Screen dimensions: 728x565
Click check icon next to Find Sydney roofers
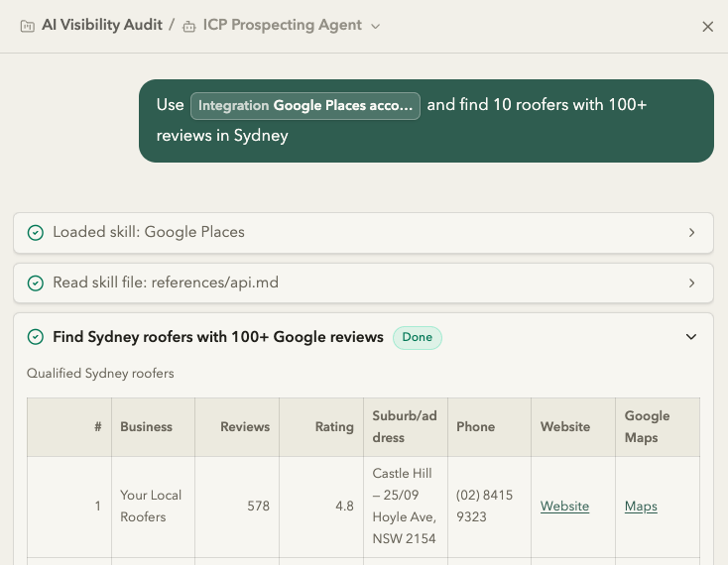pyautogui.click(x=36, y=337)
